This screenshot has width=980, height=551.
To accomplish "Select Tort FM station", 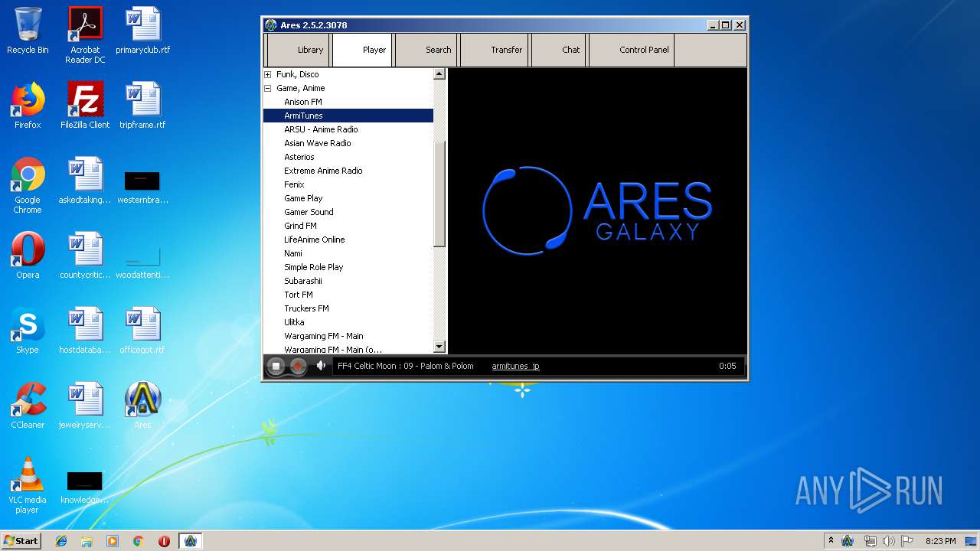I will [x=299, y=295].
